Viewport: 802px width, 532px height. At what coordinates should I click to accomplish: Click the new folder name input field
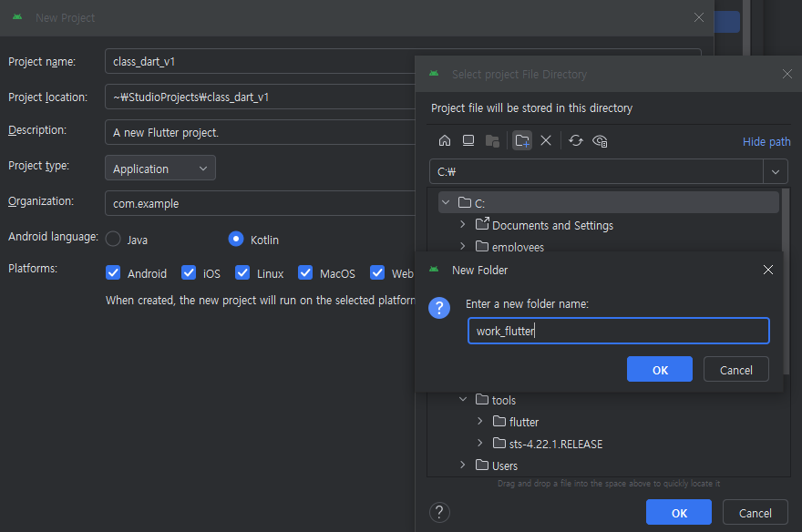pos(619,331)
